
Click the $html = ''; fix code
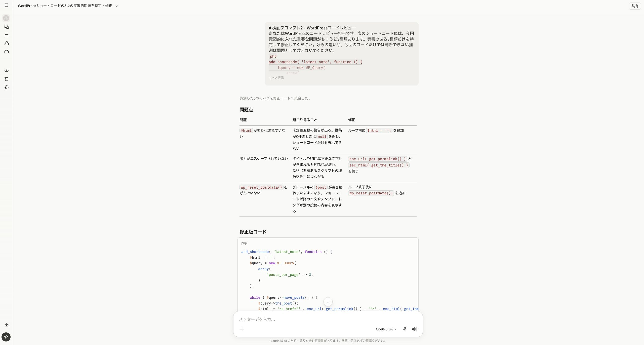point(379,131)
